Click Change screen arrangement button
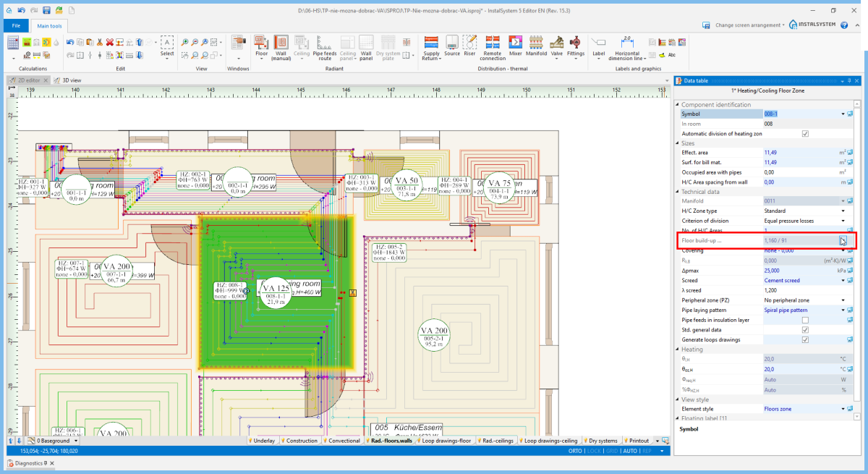Image resolution: width=868 pixels, height=474 pixels. coord(748,25)
